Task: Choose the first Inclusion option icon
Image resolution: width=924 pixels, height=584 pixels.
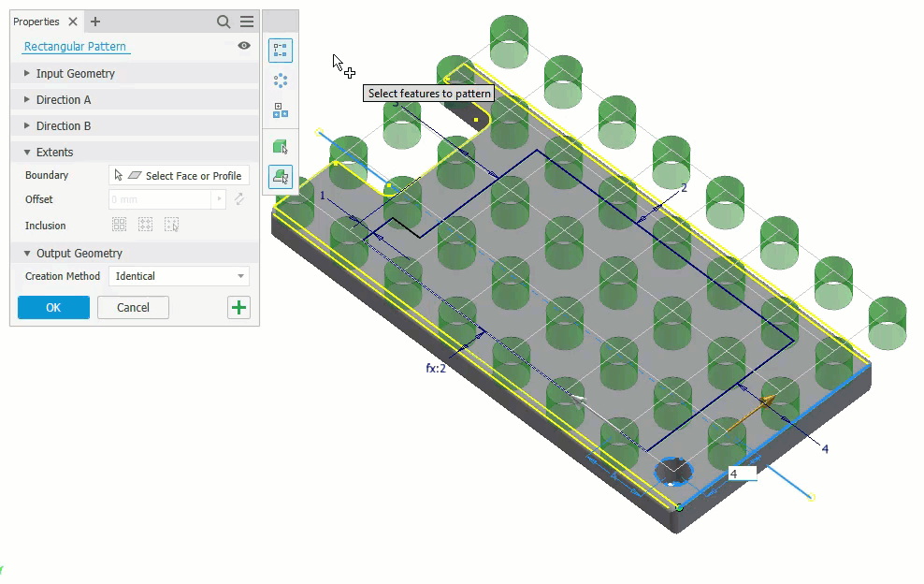Action: point(120,225)
